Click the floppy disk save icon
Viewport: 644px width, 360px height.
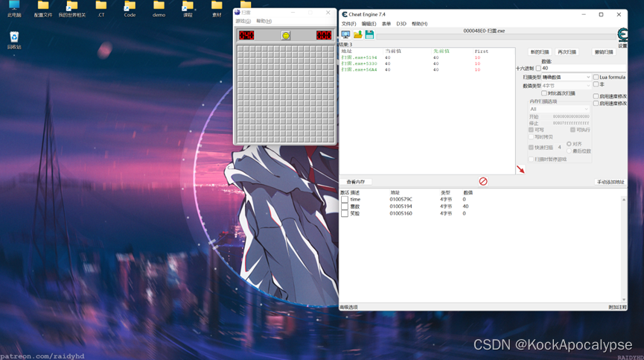click(x=369, y=34)
